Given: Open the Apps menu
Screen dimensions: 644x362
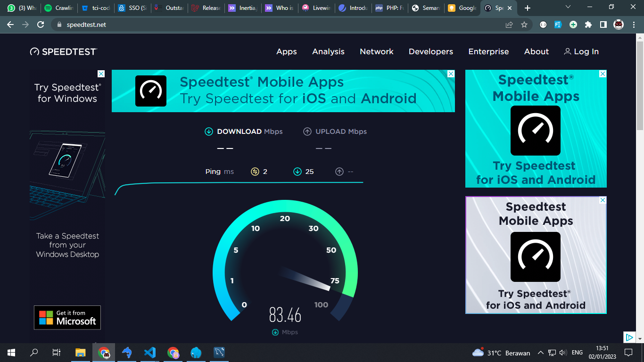Looking at the screenshot, I should (287, 51).
